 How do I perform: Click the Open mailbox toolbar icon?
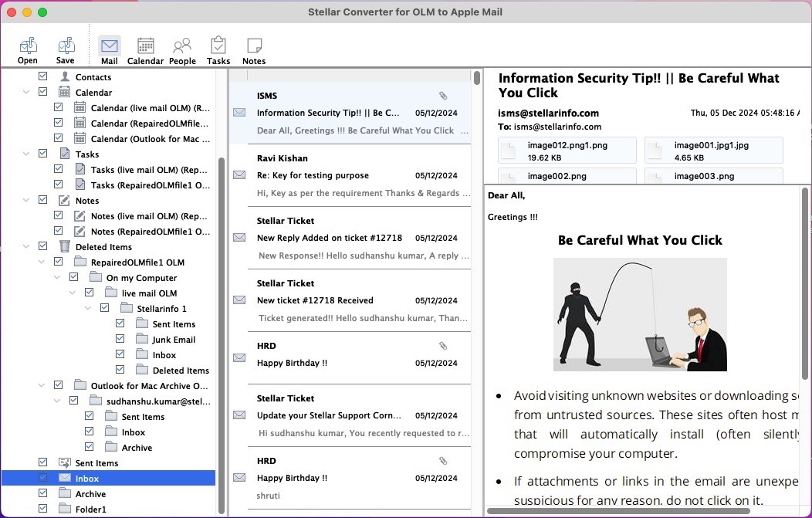[28, 49]
